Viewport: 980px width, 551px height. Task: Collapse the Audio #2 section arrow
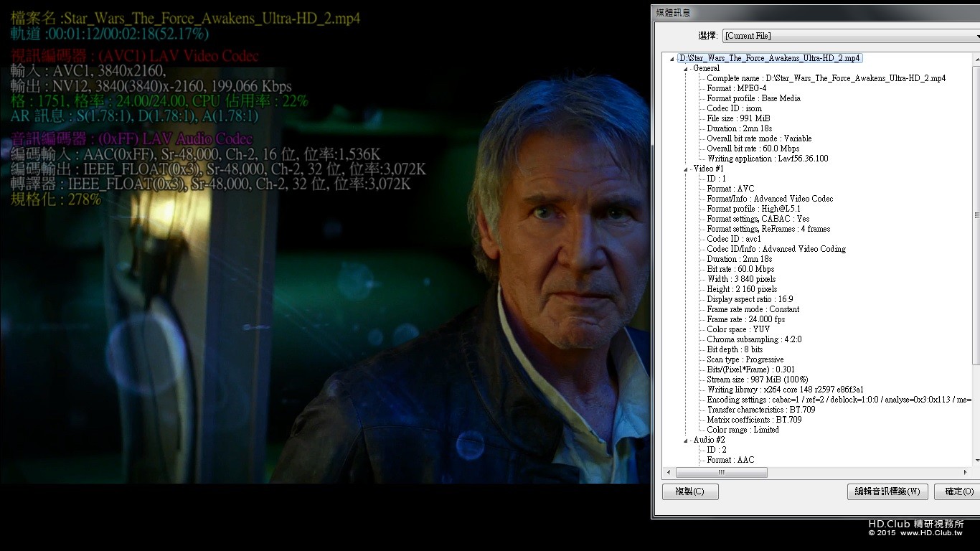pyautogui.click(x=687, y=441)
